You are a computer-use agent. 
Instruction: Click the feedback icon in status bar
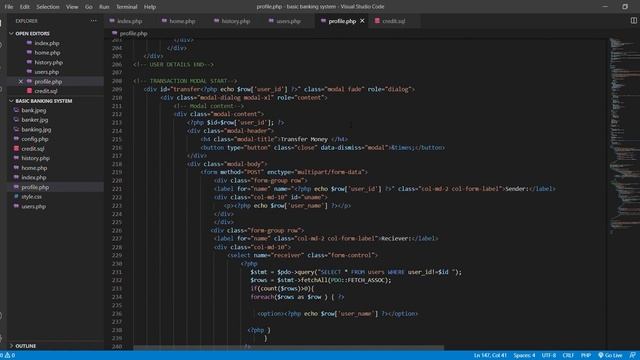[632, 355]
